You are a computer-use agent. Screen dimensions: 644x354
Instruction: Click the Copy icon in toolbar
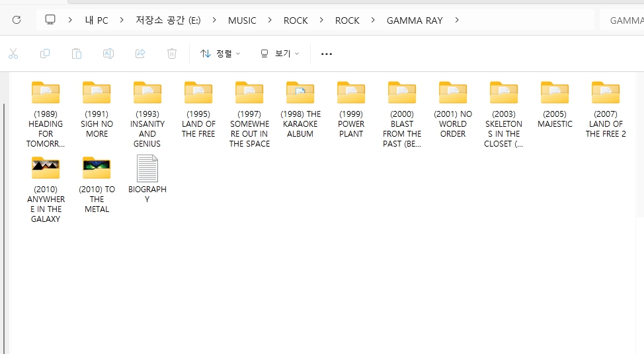point(45,53)
